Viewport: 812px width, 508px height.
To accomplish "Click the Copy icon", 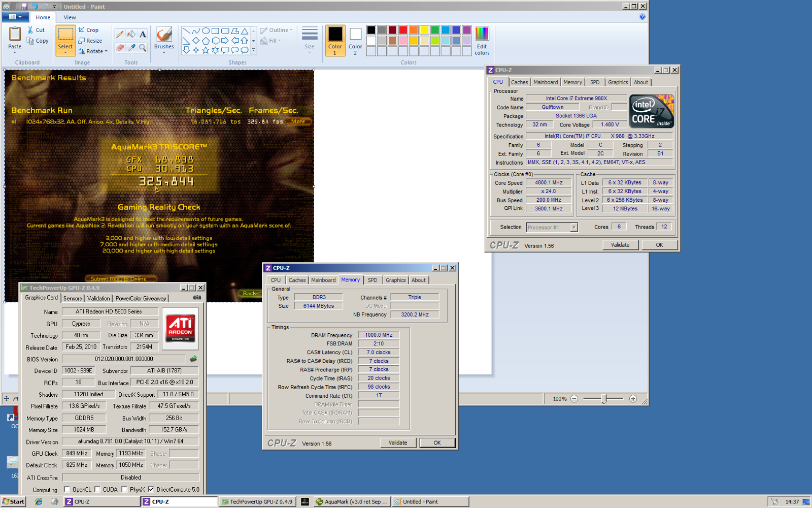I will [x=30, y=41].
